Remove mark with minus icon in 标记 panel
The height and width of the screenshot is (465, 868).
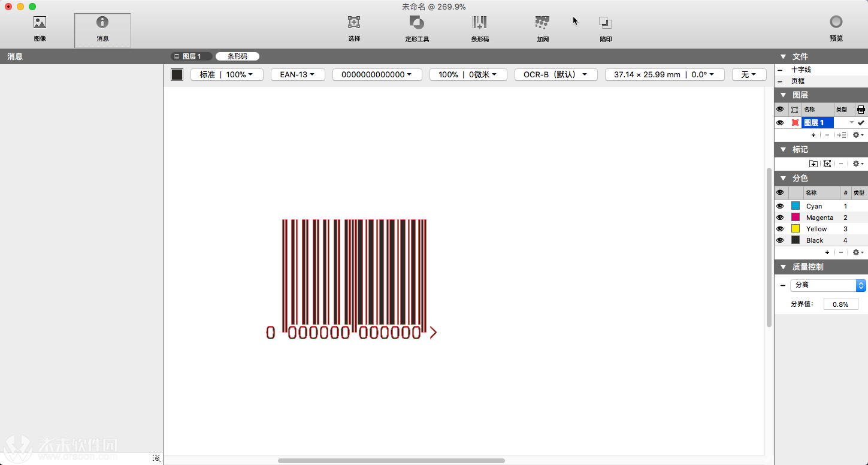click(841, 164)
